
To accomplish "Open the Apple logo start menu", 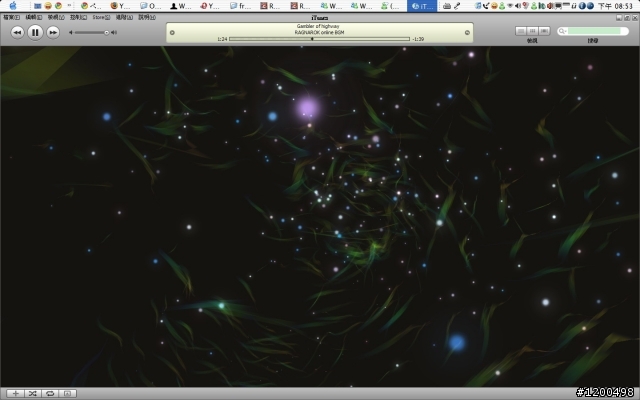I will (13, 6).
